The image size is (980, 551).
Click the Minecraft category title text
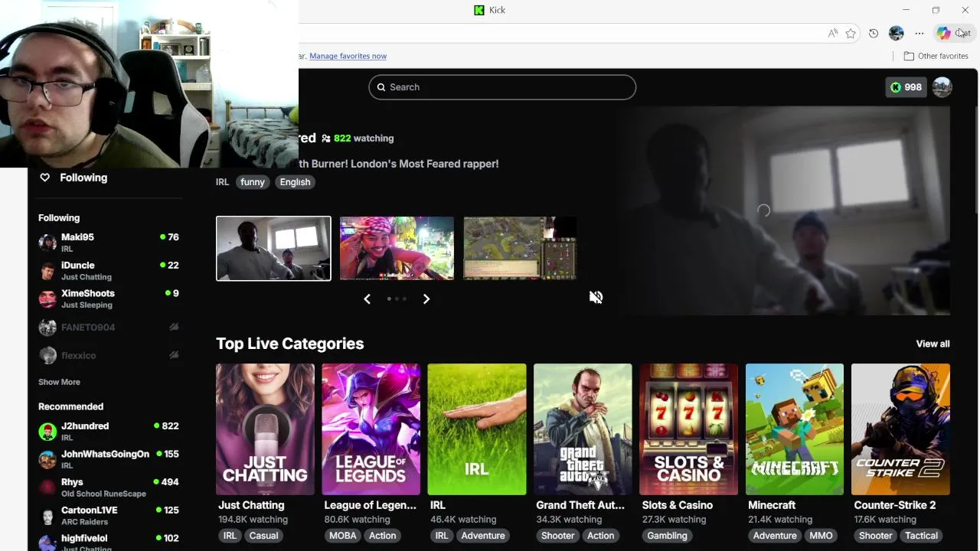(772, 505)
